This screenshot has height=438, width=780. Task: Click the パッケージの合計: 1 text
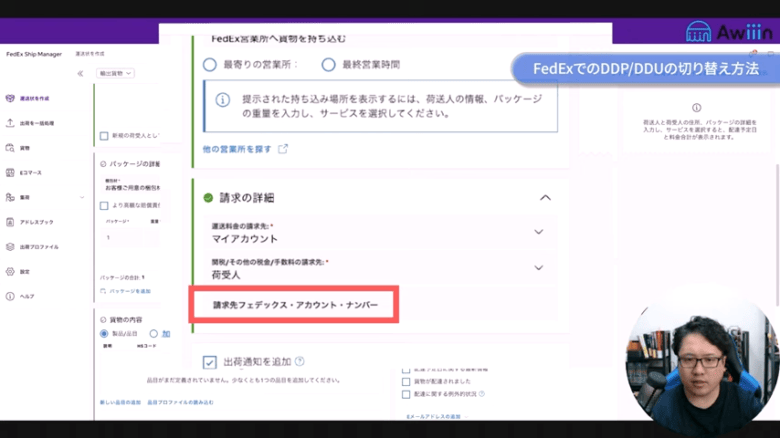pyautogui.click(x=122, y=277)
